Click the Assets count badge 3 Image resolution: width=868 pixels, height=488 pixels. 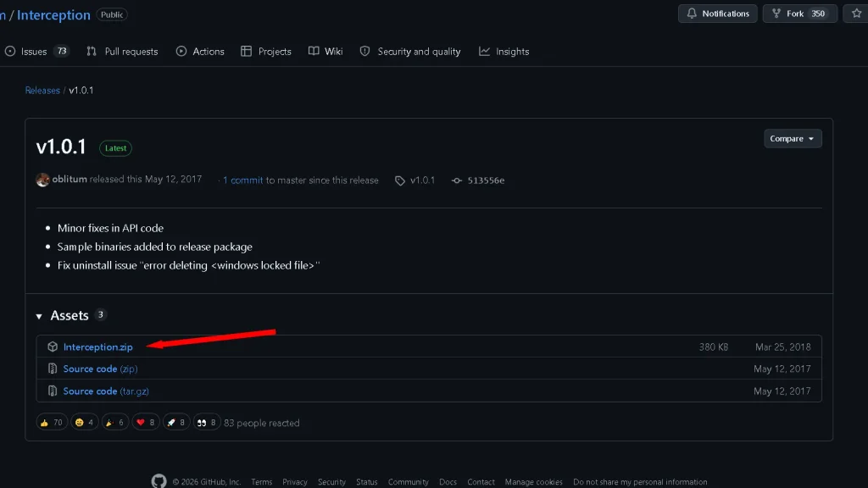(x=100, y=315)
